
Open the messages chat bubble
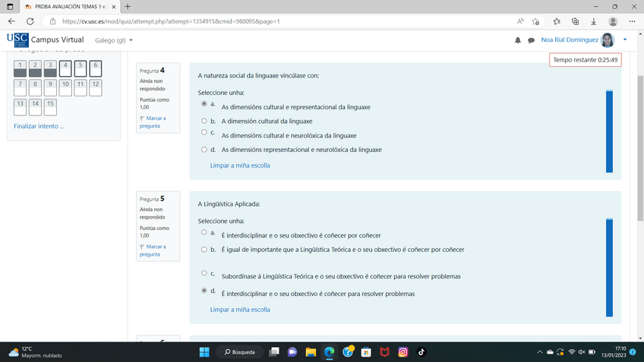(531, 40)
